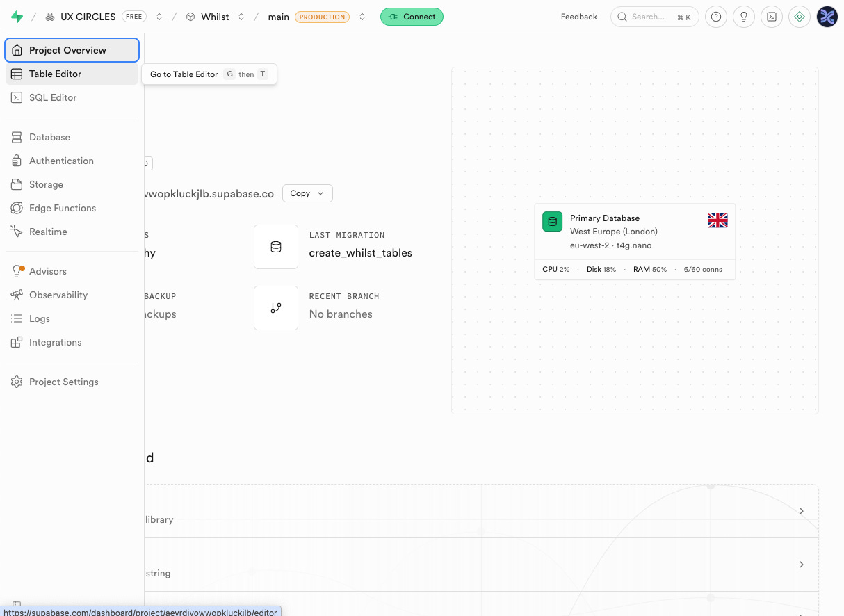This screenshot has height=616, width=844.
Task: Click the Last Migration database icon box
Action: 276,247
